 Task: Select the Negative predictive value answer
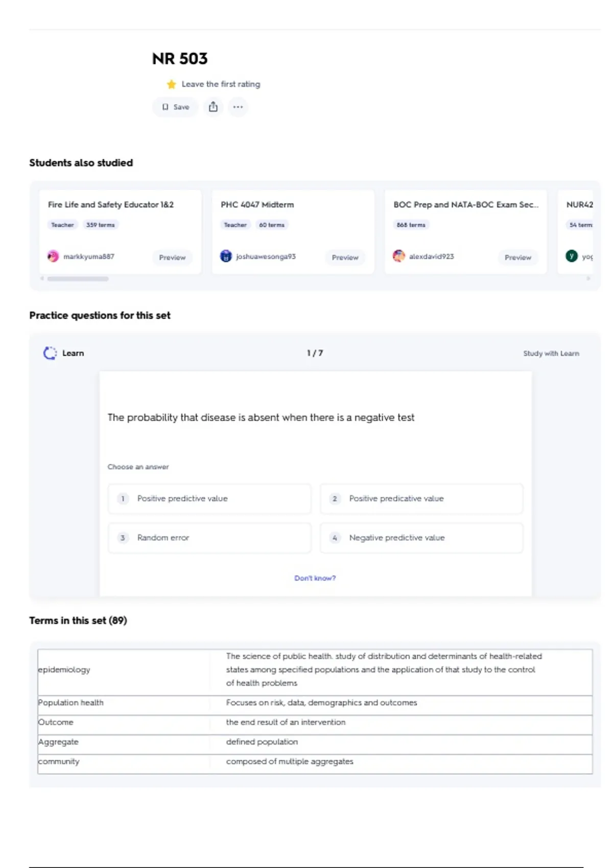(421, 538)
